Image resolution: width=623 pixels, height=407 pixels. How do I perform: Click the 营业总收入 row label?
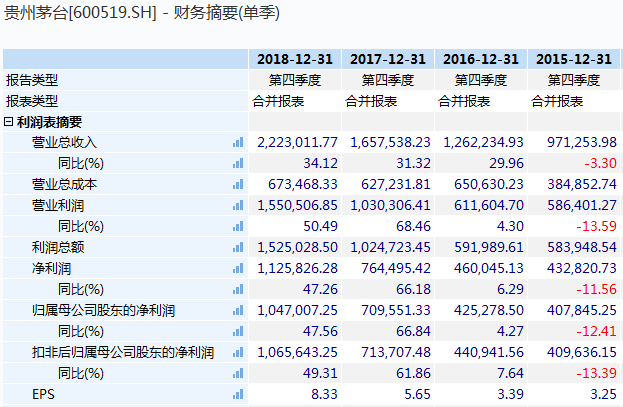(x=64, y=142)
